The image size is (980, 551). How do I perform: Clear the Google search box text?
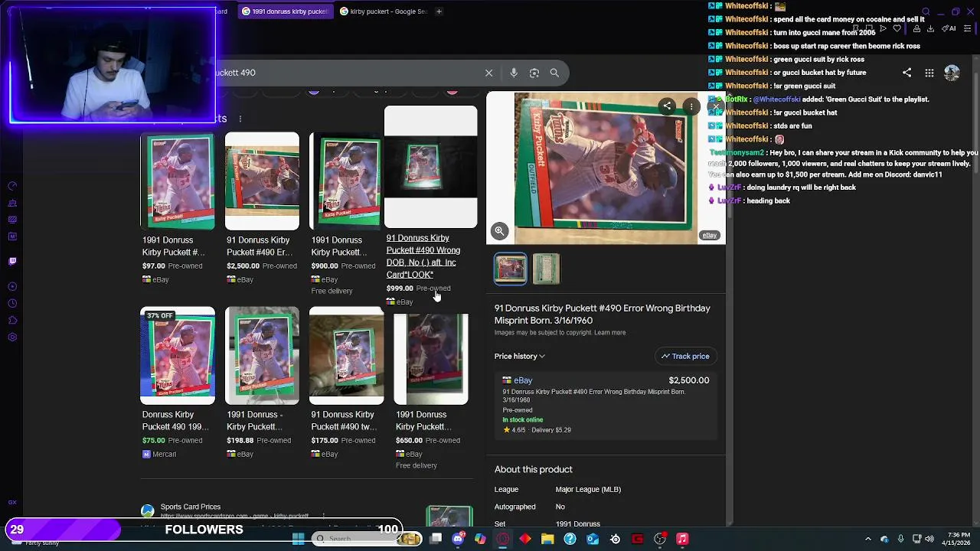click(488, 73)
